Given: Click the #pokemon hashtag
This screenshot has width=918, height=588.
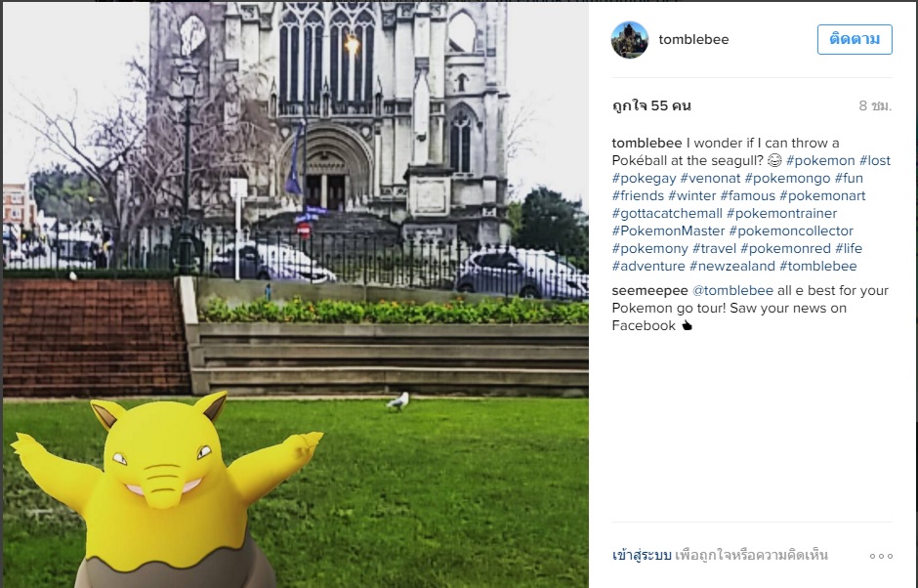Looking at the screenshot, I should pos(820,160).
